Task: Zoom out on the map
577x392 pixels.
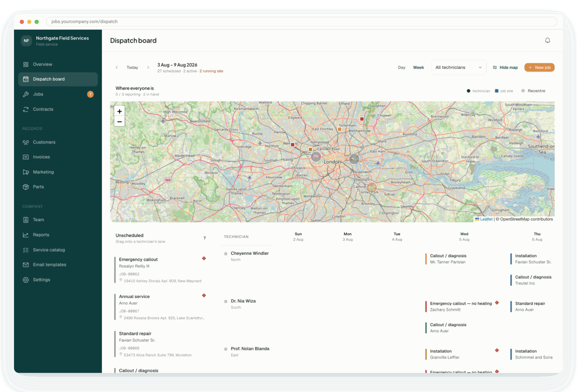Action: pyautogui.click(x=120, y=121)
